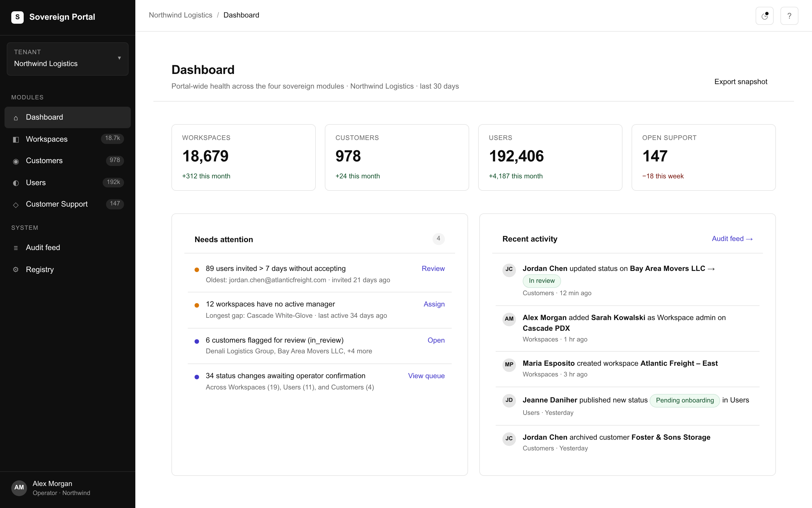Click Sarah Kowalski's name in activity
Screen dimensions: 812x508
(x=618, y=317)
